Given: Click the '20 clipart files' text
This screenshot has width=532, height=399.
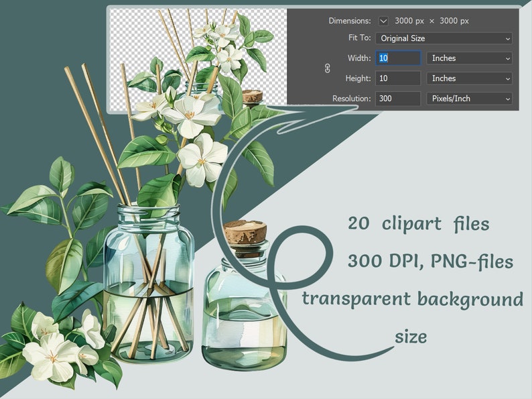Looking at the screenshot, I should point(419,224).
